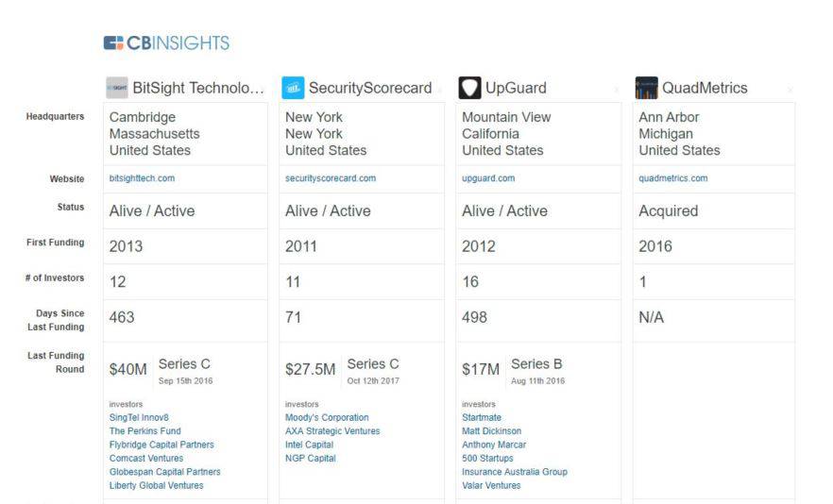The image size is (833, 504).
Task: Click the BitSight Technologies company logo
Action: click(x=117, y=88)
